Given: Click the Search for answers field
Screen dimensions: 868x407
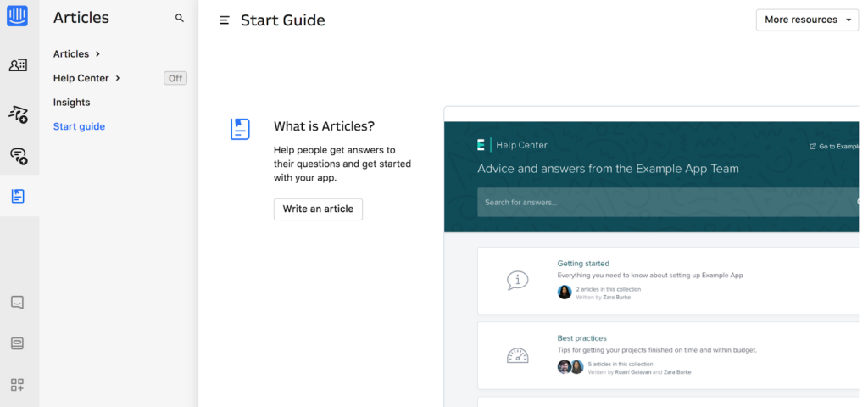Looking at the screenshot, I should (668, 202).
